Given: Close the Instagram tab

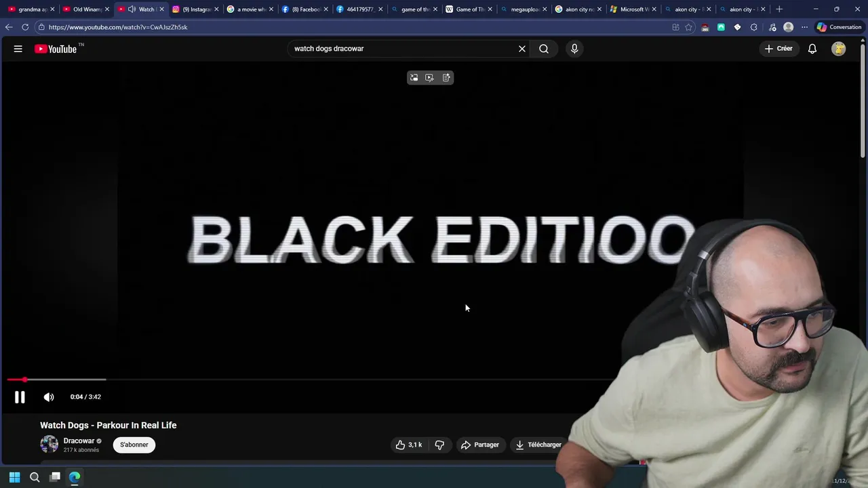Looking at the screenshot, I should pyautogui.click(x=216, y=9).
